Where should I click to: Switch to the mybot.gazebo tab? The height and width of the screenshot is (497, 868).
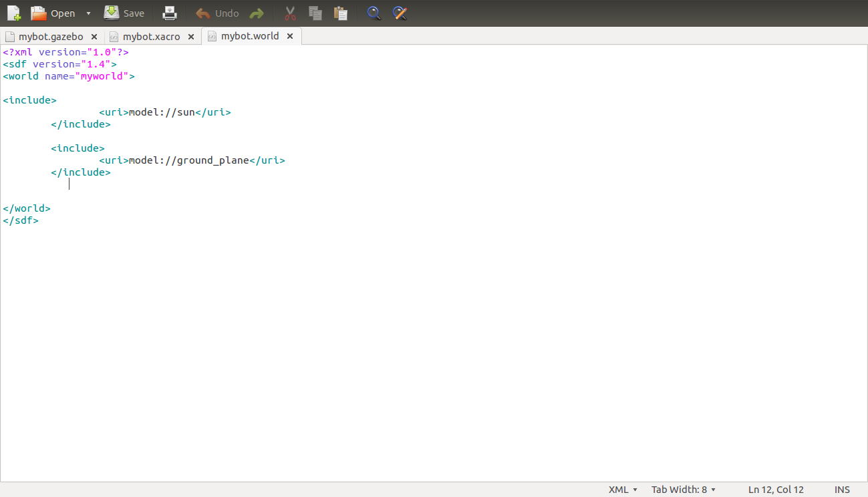pos(51,37)
